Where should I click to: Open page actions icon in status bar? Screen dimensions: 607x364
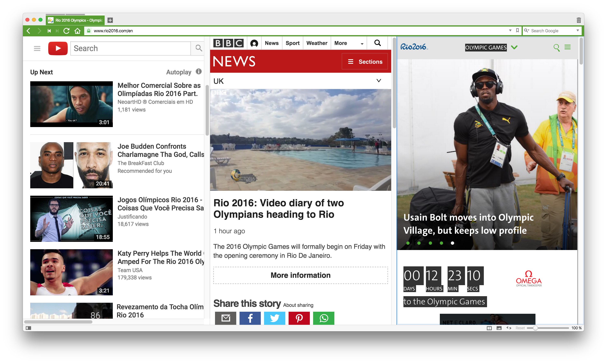coord(509,328)
